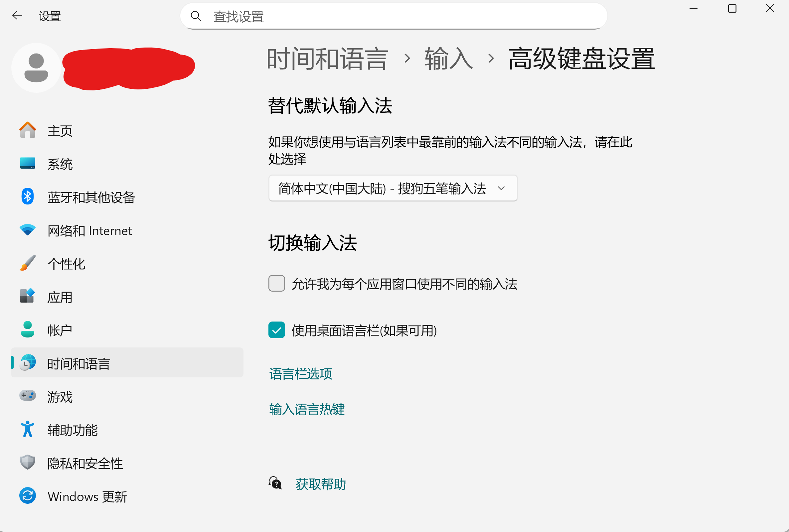Select 辅助功能 accessibility icon

pos(28,429)
